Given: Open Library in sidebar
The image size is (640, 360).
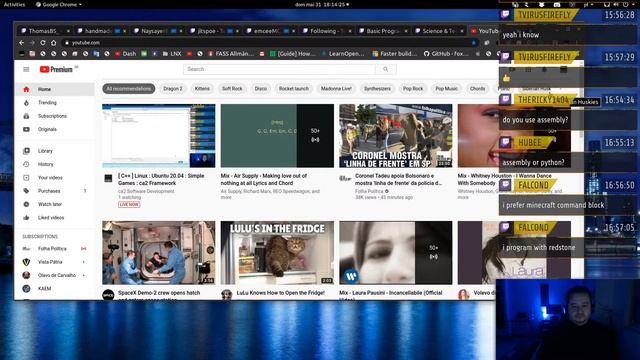Looking at the screenshot, I should click(55, 151).
